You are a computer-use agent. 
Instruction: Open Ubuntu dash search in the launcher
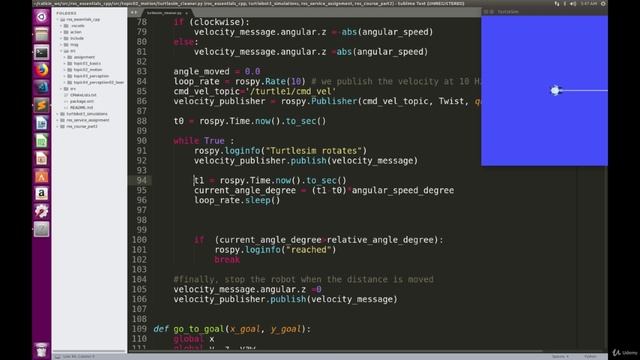tap(41, 17)
